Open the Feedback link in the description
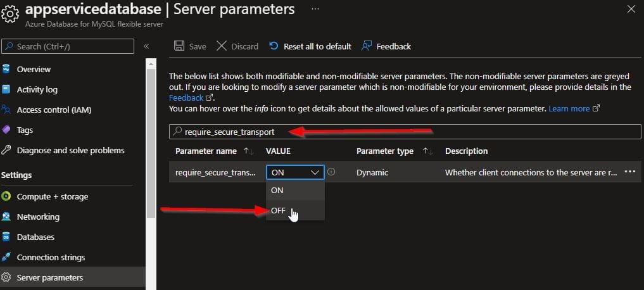The width and height of the screenshot is (644, 290). tap(186, 98)
